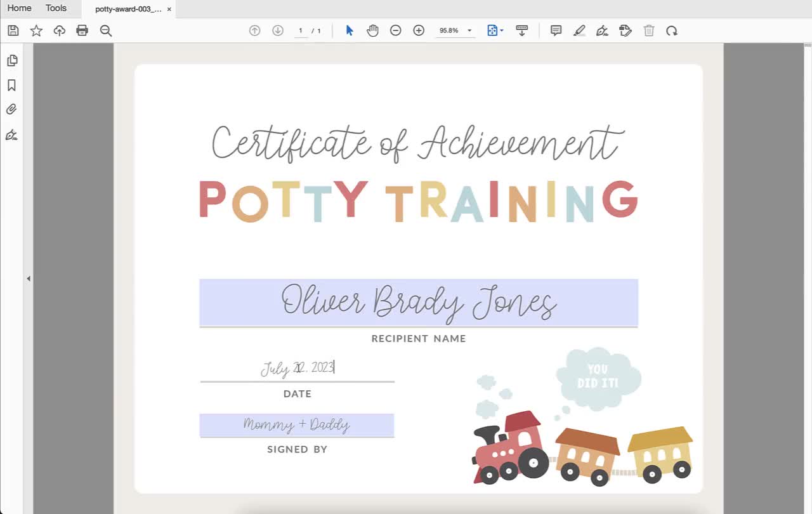Star the document as favorite
The image size is (812, 514).
tap(36, 30)
